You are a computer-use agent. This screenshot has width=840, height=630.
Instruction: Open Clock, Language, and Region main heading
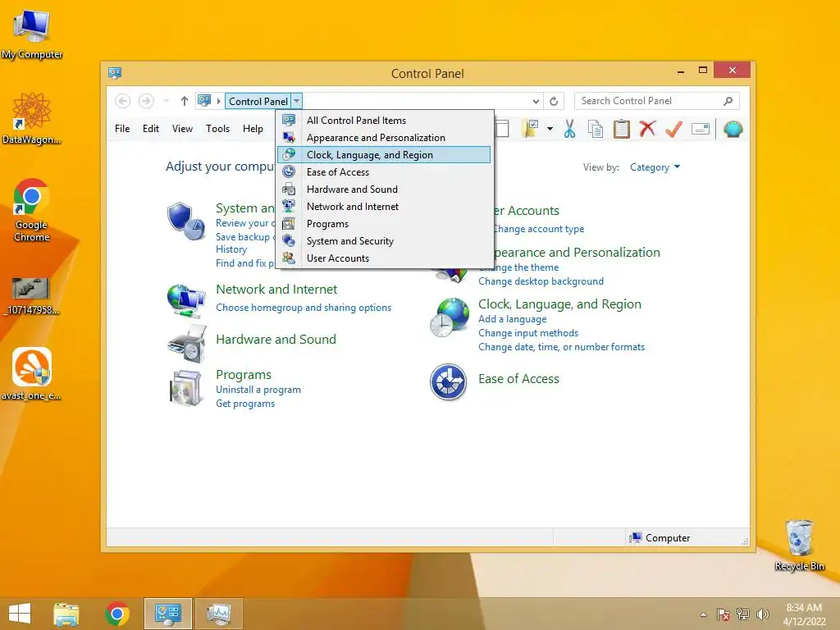[559, 304]
